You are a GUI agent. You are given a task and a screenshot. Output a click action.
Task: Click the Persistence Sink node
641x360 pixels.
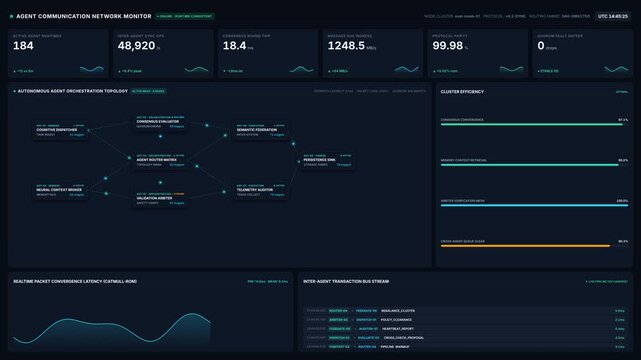pos(327,160)
